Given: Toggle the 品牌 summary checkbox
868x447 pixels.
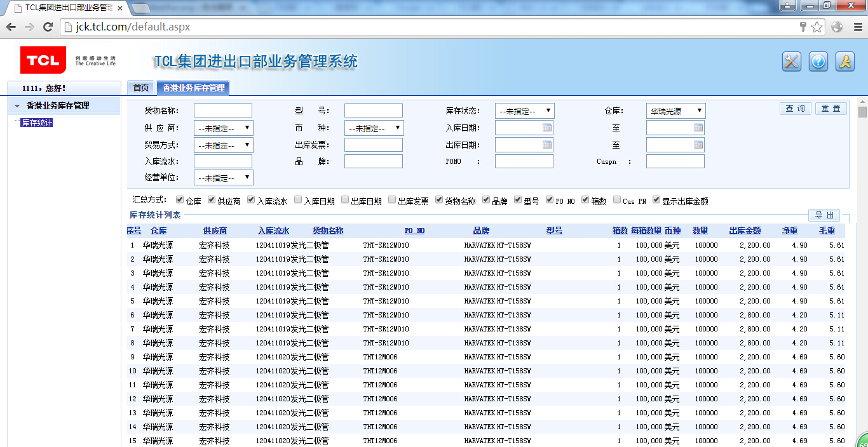Looking at the screenshot, I should pyautogui.click(x=486, y=200).
